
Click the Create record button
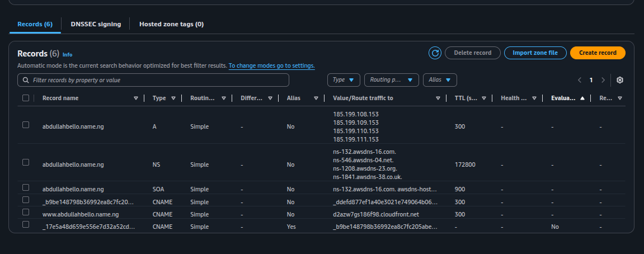(x=598, y=53)
